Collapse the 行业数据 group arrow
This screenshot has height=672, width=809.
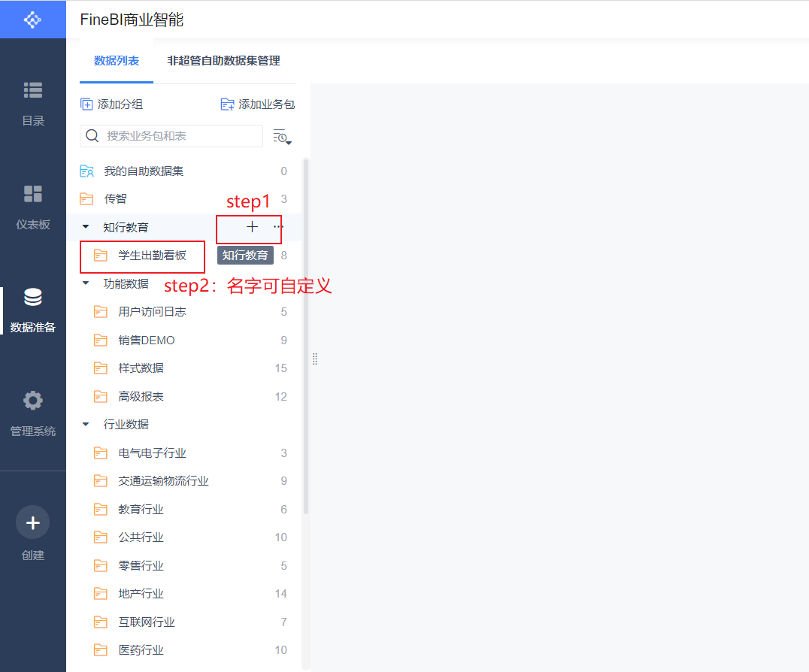[x=86, y=424]
